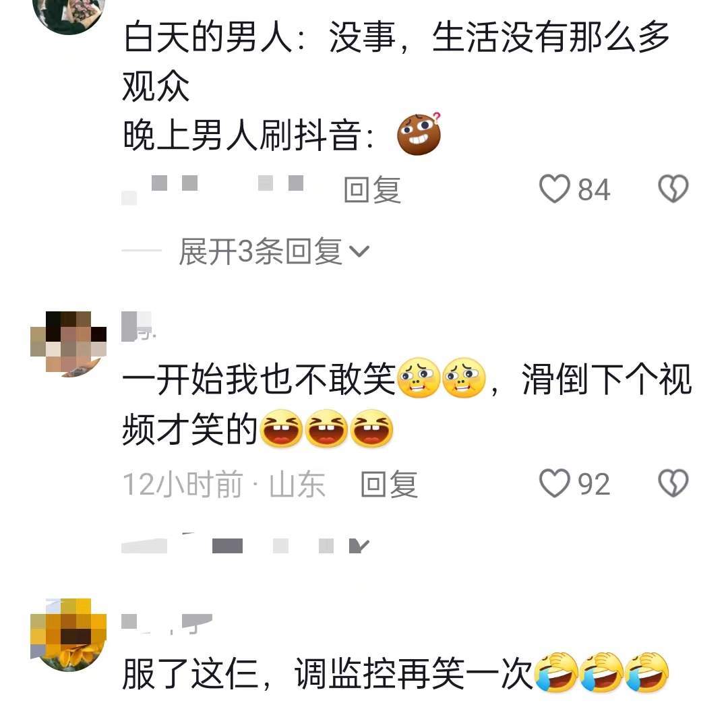Expand hidden replies under the 山东 comment

(245, 545)
